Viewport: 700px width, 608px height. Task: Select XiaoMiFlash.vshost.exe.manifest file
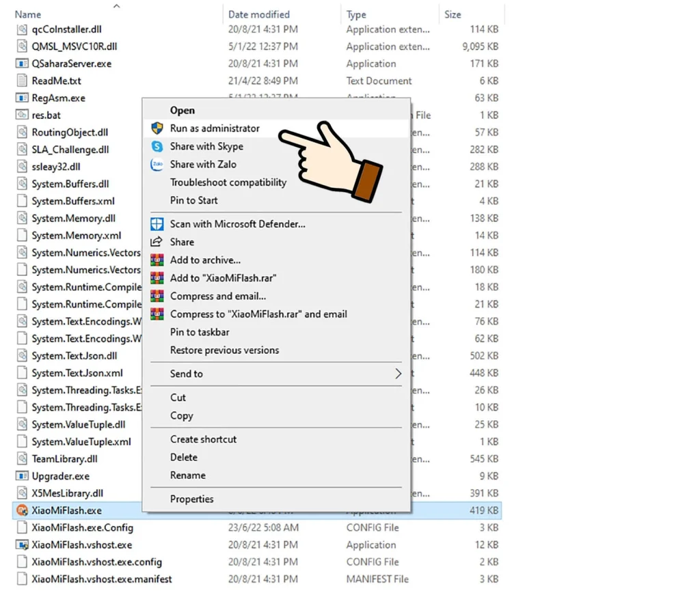(101, 579)
